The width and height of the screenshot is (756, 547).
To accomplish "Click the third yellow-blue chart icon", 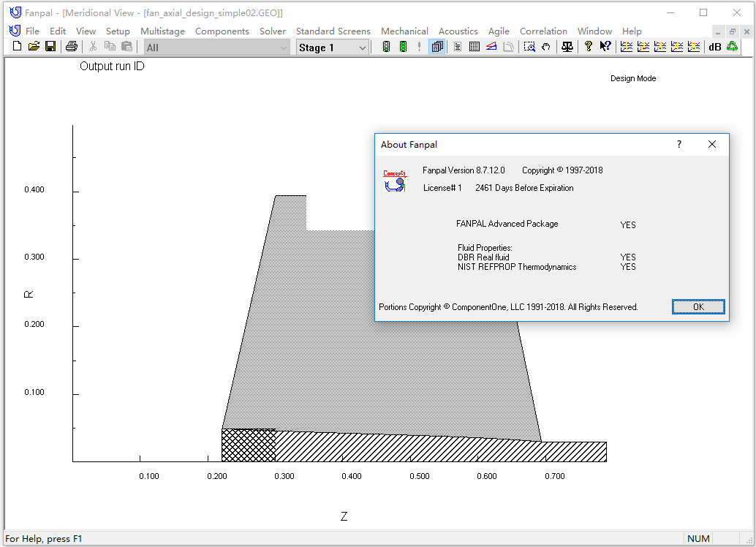I will coord(660,47).
